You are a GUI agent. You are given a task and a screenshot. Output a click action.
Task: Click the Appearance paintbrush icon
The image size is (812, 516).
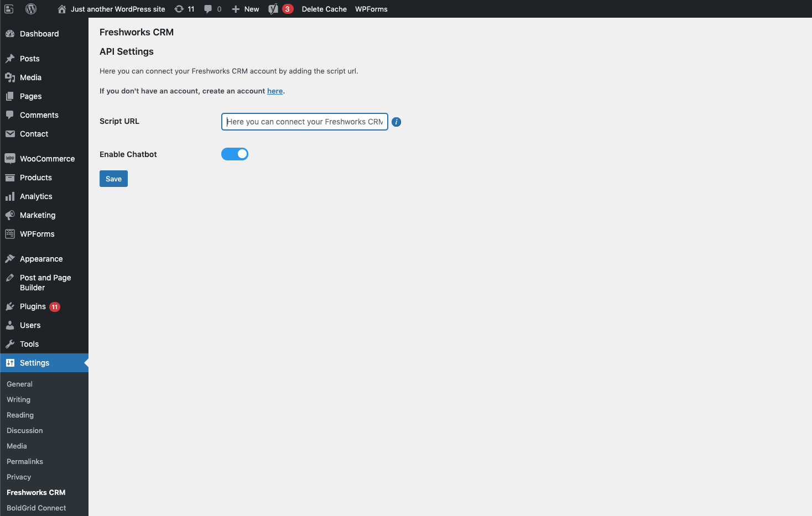pos(10,259)
